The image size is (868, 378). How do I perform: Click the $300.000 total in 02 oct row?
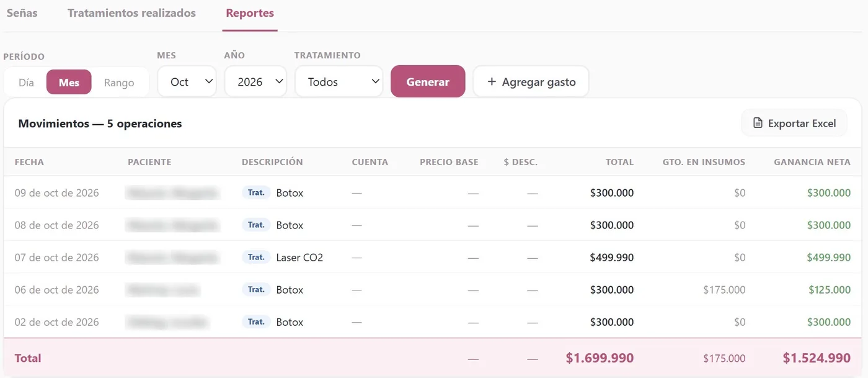point(612,322)
